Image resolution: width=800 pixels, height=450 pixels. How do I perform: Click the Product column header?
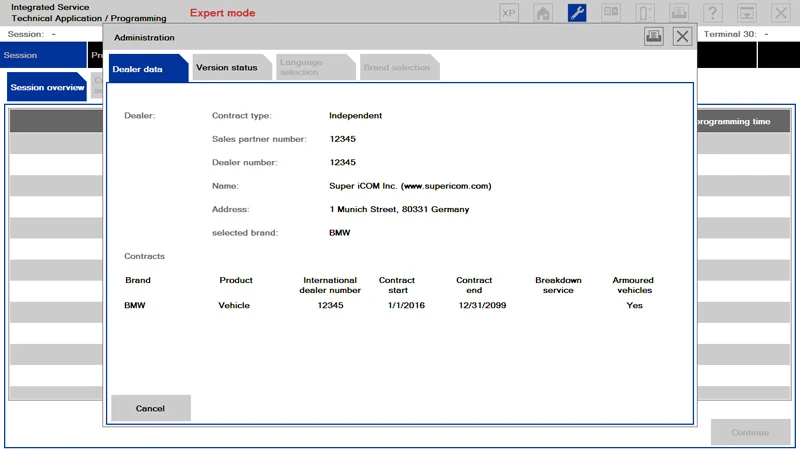236,280
